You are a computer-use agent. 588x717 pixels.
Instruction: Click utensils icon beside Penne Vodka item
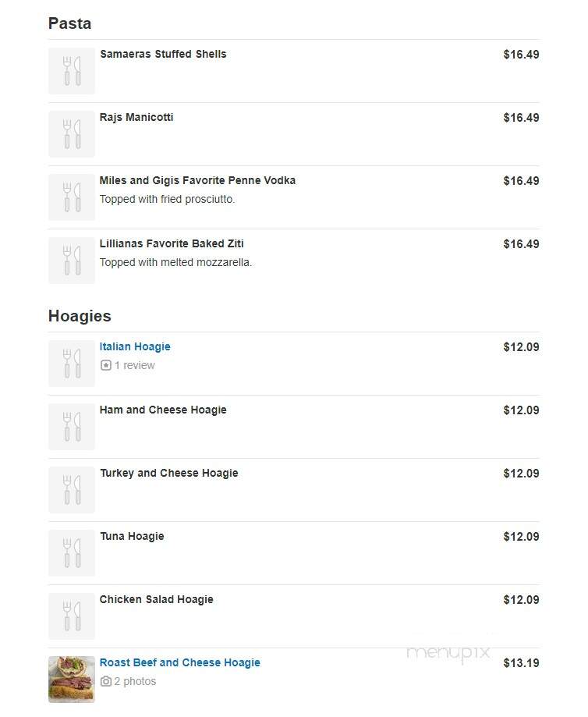[x=72, y=197]
